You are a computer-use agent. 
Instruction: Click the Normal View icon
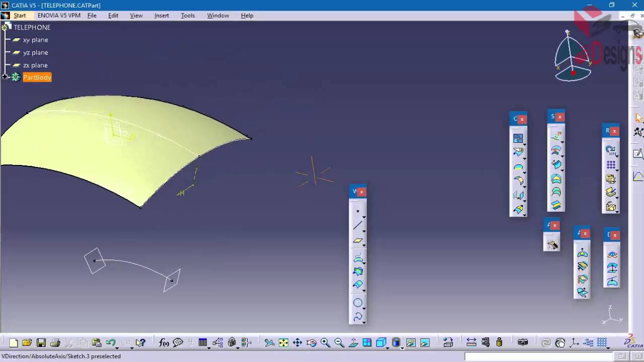[x=353, y=343]
